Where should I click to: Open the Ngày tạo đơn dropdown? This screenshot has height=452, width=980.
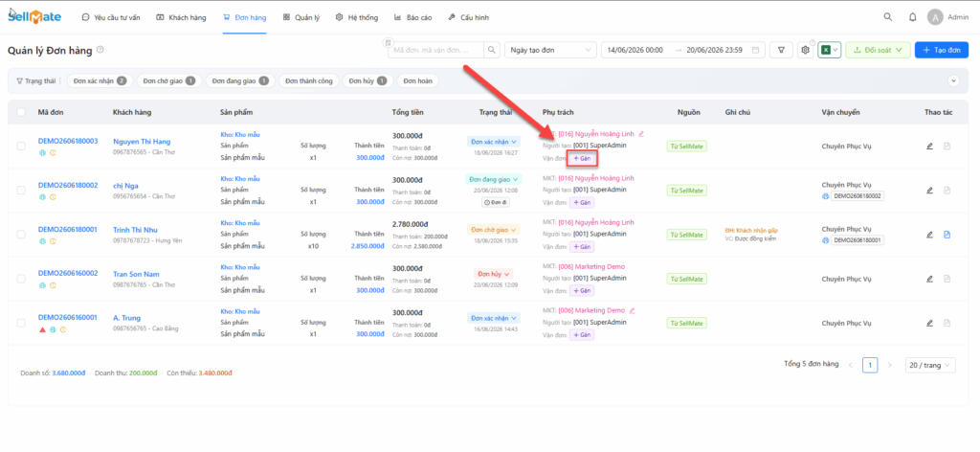(x=550, y=50)
